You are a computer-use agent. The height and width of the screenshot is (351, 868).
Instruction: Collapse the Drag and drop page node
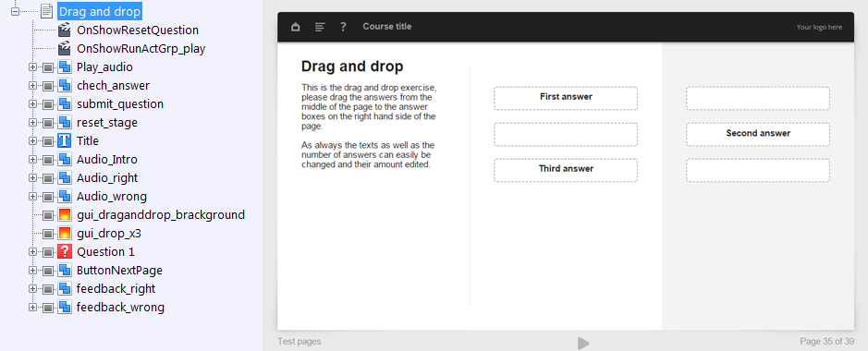coord(15,11)
